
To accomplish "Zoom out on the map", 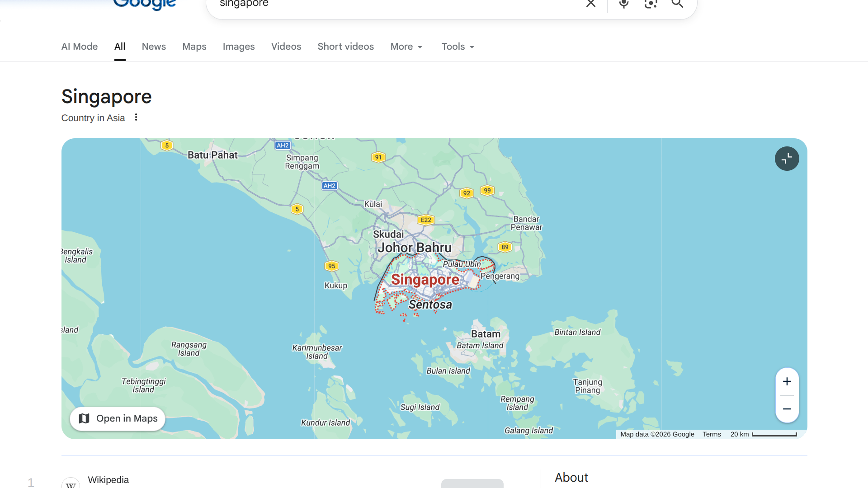I will point(787,409).
